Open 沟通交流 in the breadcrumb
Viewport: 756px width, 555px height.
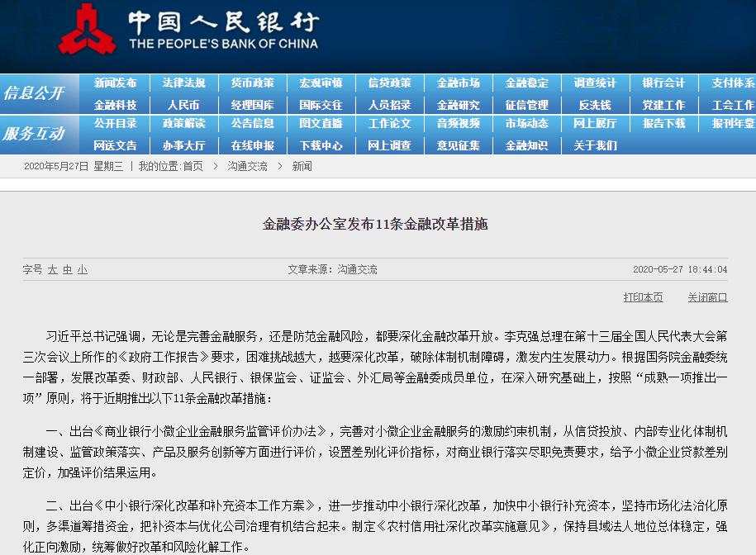(247, 166)
